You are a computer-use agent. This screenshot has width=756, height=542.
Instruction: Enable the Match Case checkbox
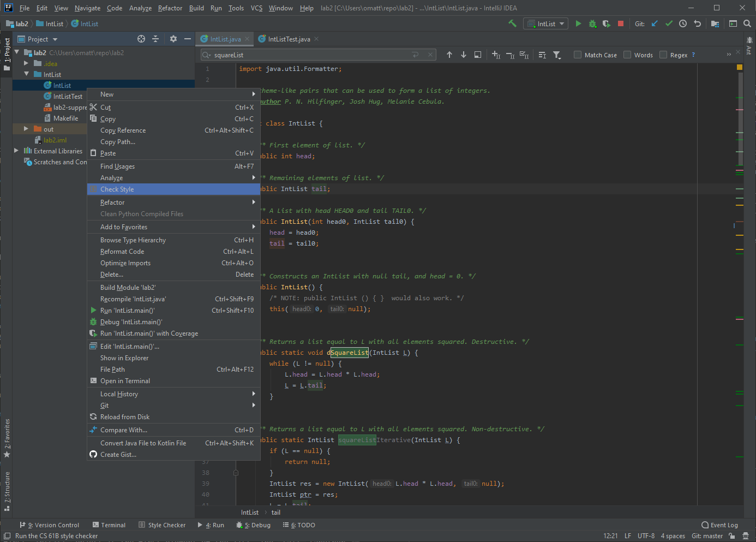coord(578,55)
